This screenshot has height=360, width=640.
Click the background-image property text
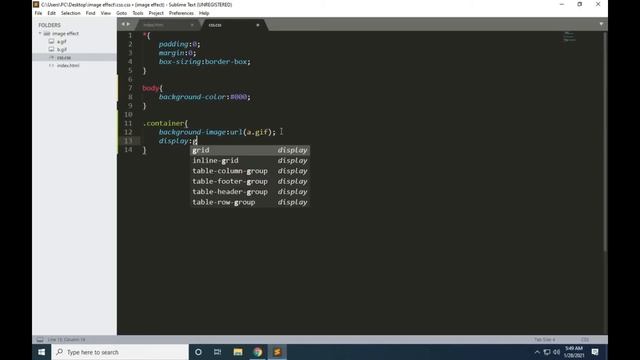[192, 132]
